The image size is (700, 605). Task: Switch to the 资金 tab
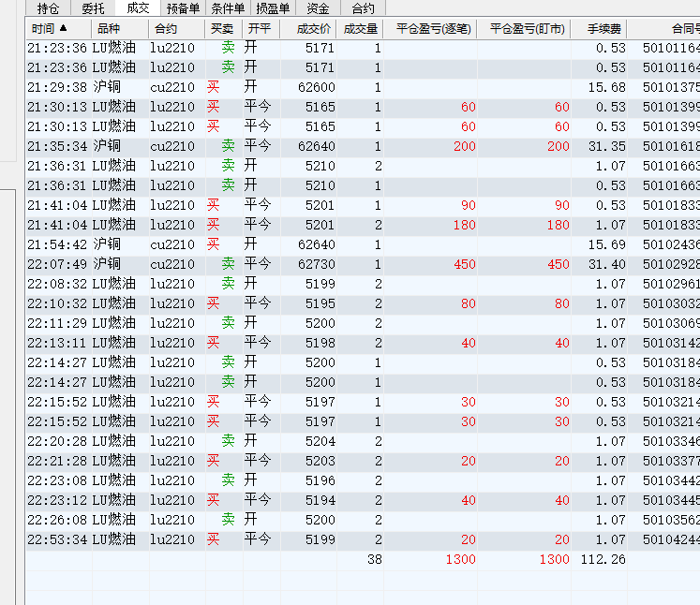click(318, 8)
